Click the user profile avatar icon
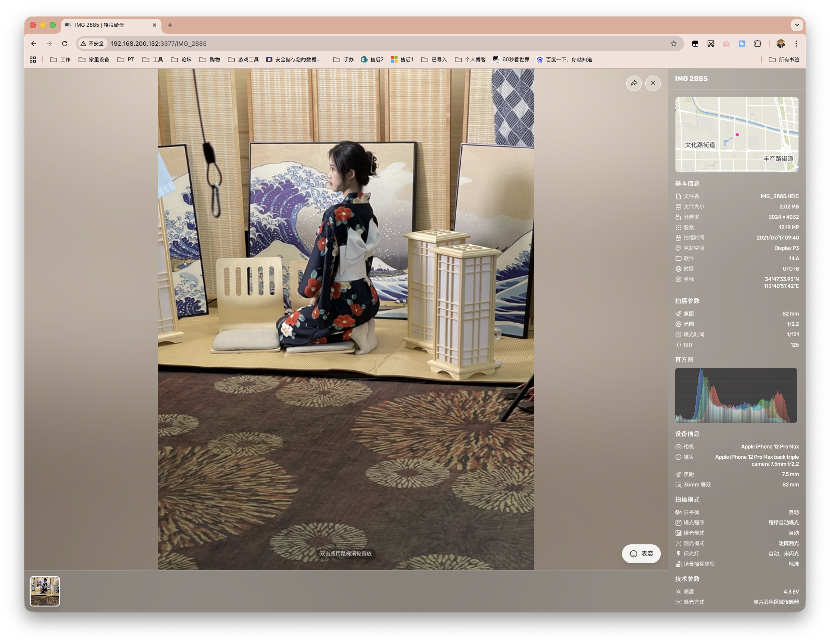Viewport: 830px width, 644px height. 780,44
